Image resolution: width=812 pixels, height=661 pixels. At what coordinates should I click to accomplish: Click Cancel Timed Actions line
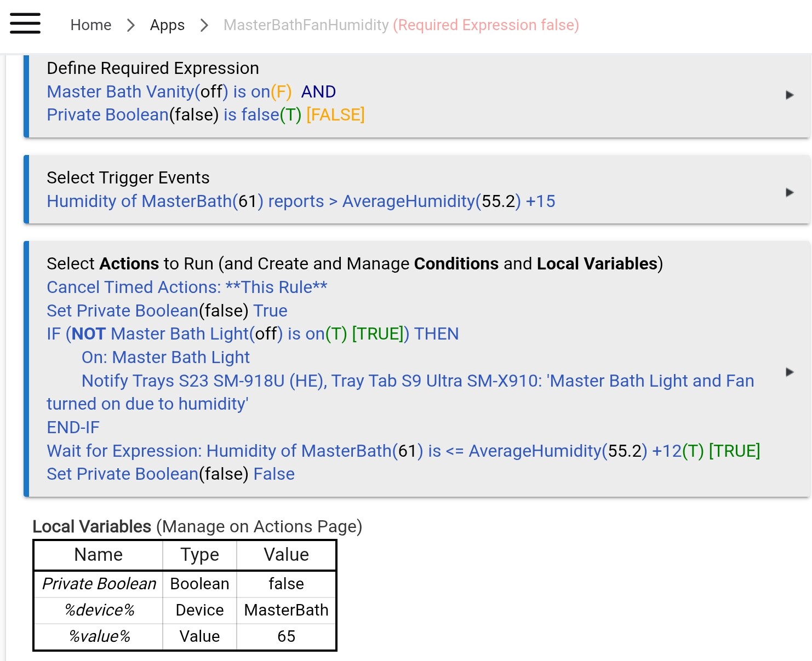pos(187,288)
